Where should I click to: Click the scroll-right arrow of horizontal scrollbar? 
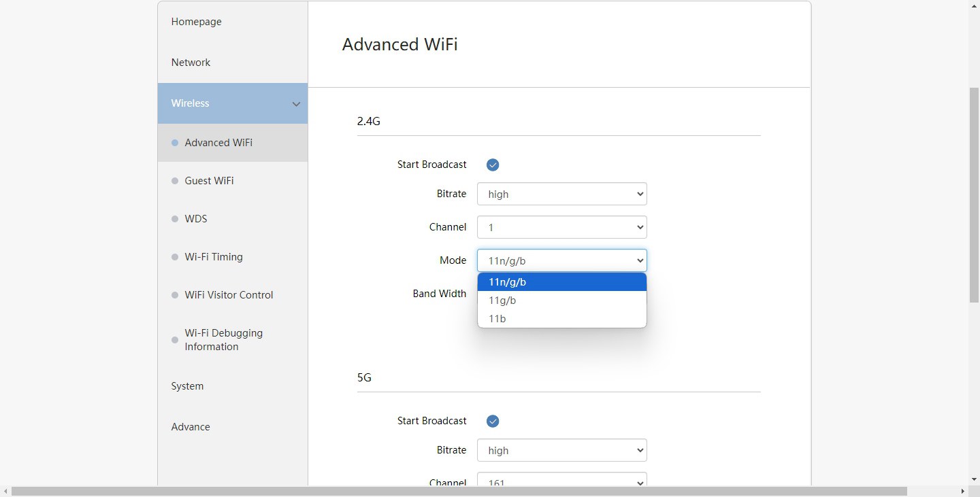[x=963, y=491]
